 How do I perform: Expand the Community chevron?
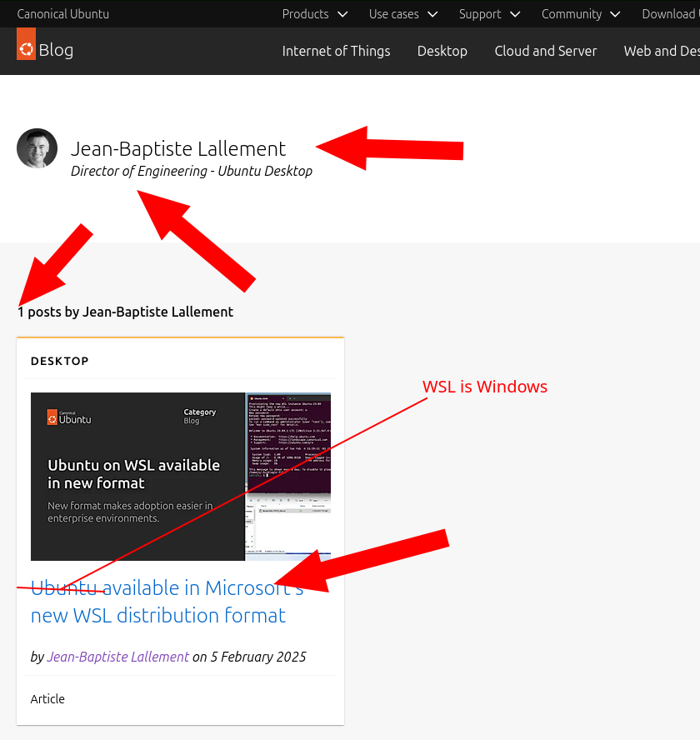pos(615,15)
